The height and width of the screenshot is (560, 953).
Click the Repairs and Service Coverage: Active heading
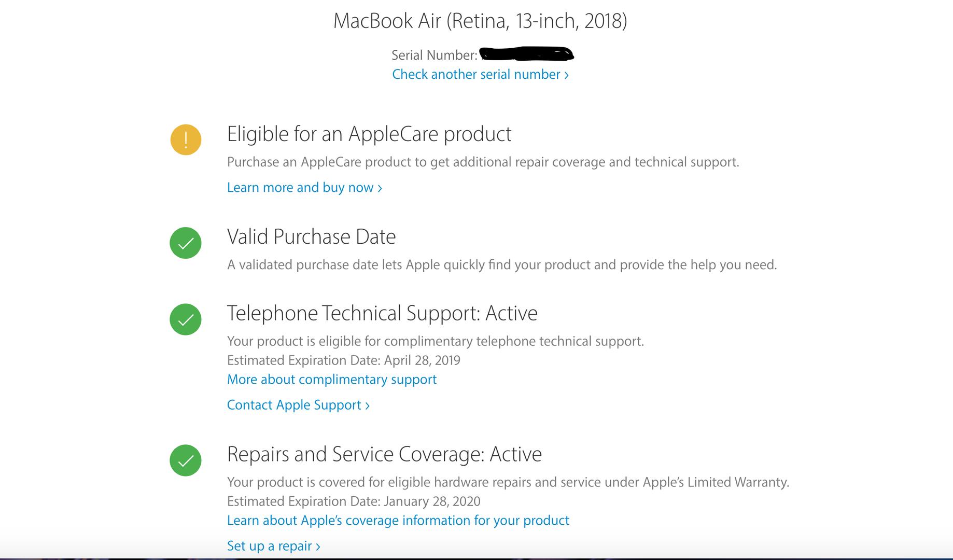coord(384,454)
